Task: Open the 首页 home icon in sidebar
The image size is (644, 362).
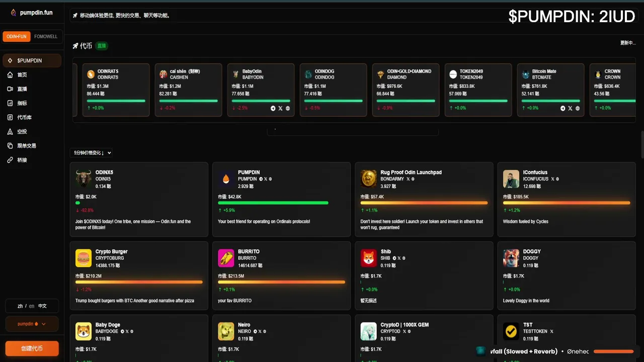Action: [10, 75]
